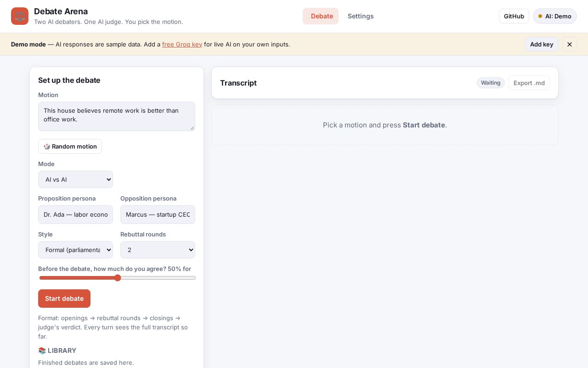The image size is (588, 368).
Task: Follow the free Groq key link
Action: tap(182, 44)
